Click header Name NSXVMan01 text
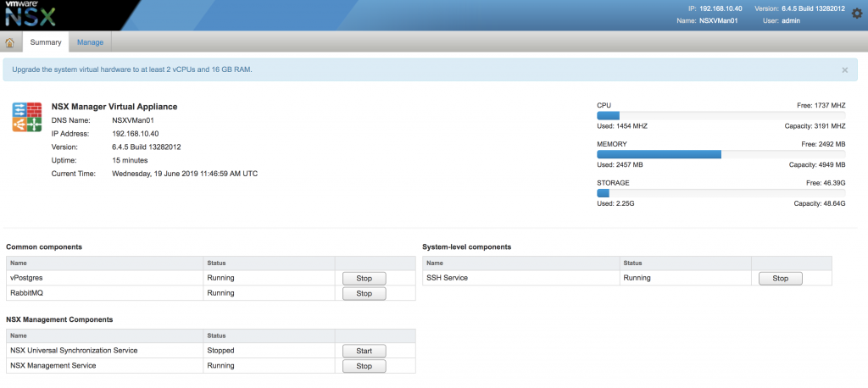This screenshot has width=868, height=388. (719, 21)
